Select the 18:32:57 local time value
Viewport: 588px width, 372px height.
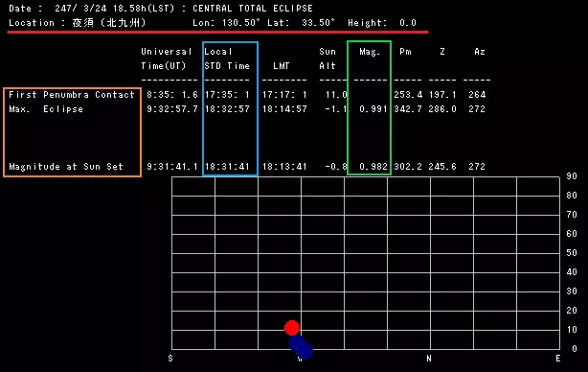(x=227, y=109)
